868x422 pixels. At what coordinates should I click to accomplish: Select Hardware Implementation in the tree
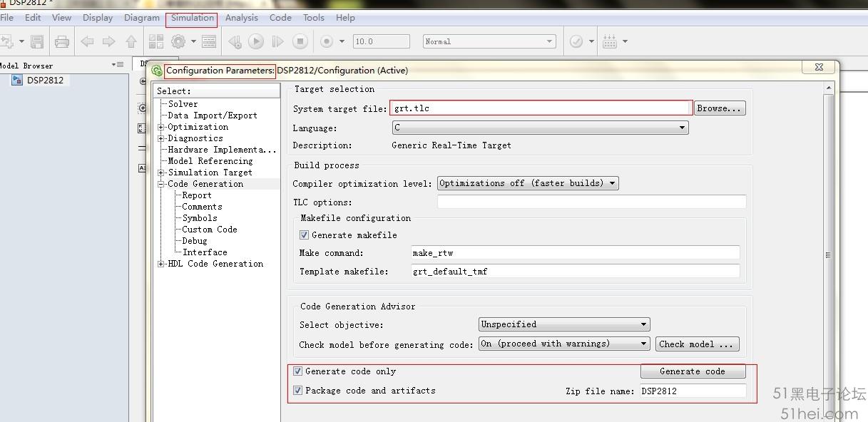(222, 150)
